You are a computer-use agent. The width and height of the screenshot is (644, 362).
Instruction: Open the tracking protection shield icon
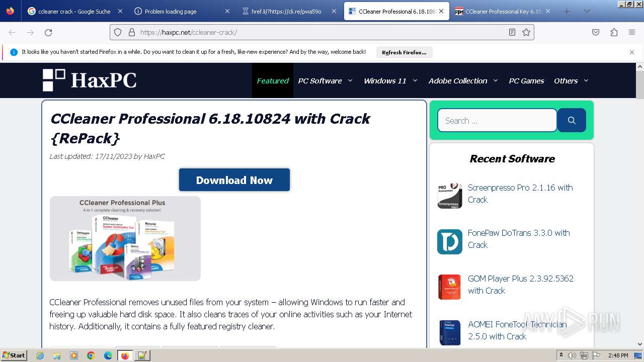click(x=118, y=32)
